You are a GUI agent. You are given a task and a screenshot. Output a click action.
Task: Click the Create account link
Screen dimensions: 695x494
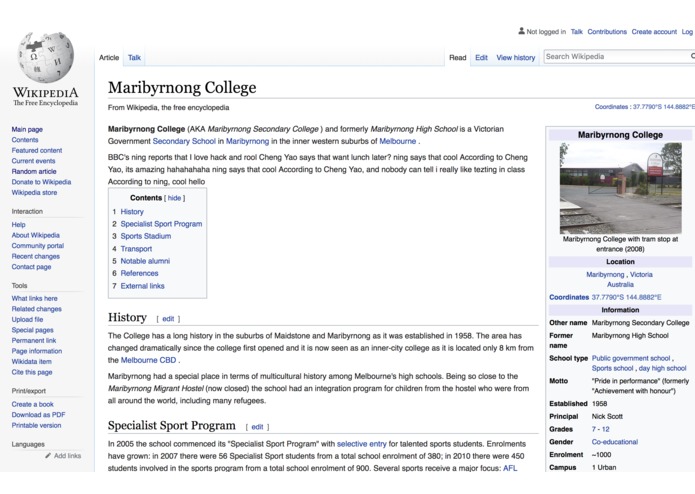tap(654, 31)
